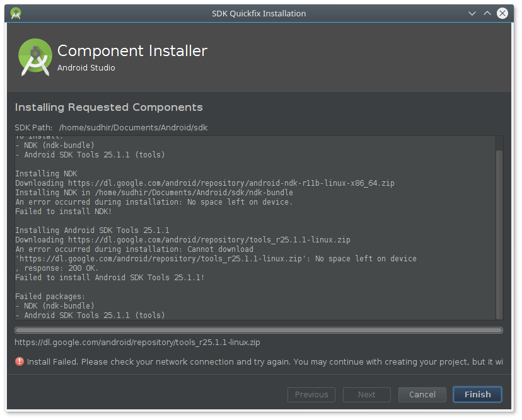
Task: Click the Install Failed error message text
Action: (x=265, y=362)
